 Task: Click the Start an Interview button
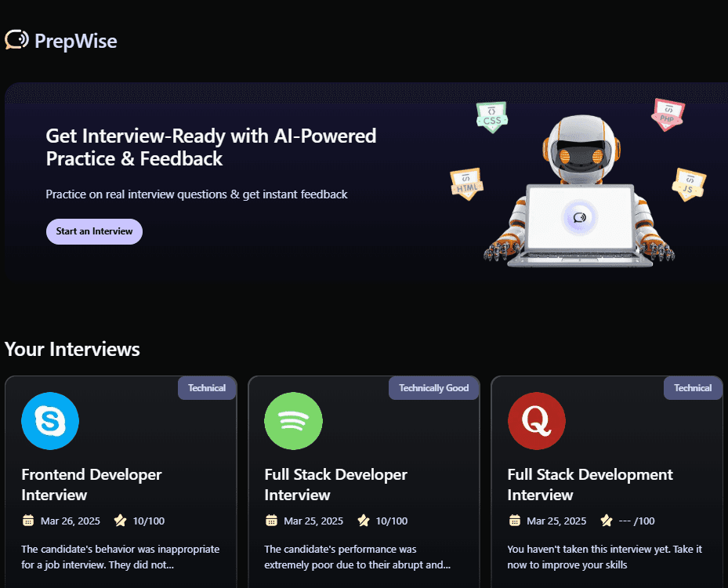click(x=94, y=231)
